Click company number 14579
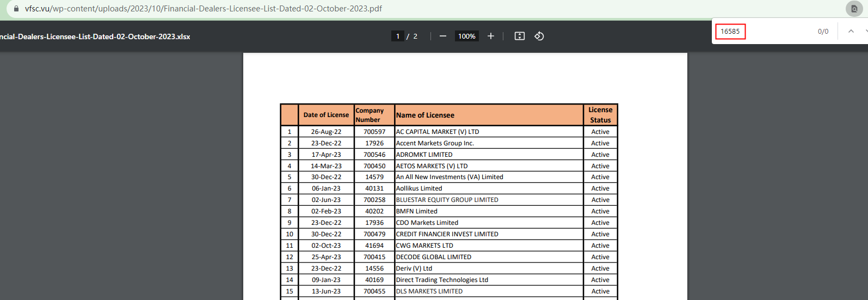Screen dimensions: 868x300 click(374, 177)
